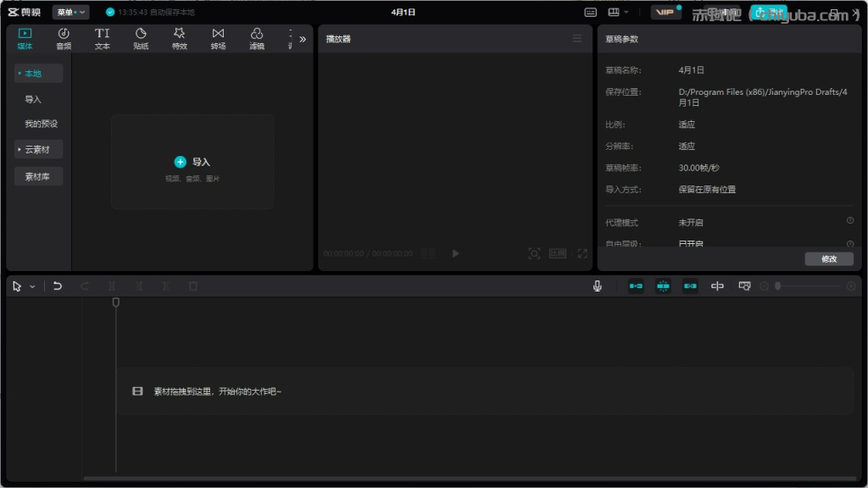The width and height of the screenshot is (868, 488).
Task: Open the 特效 (Effects) panel
Action: tap(179, 38)
